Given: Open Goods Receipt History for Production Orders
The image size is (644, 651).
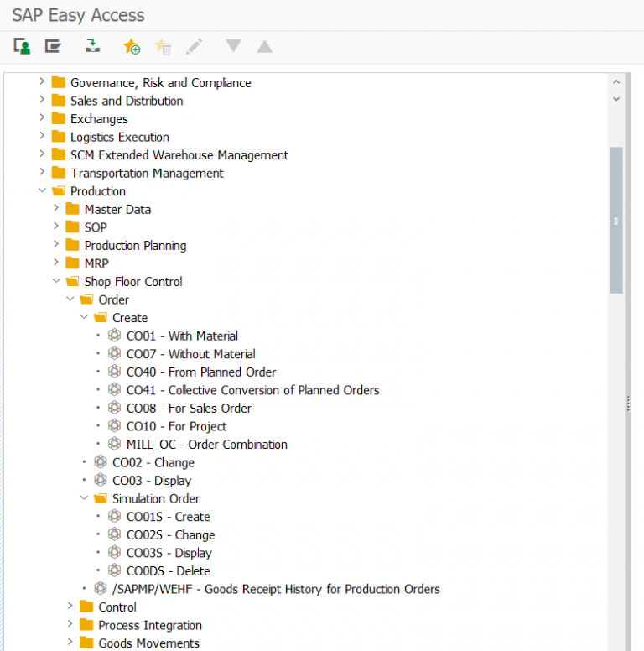Looking at the screenshot, I should pyautogui.click(x=275, y=589).
